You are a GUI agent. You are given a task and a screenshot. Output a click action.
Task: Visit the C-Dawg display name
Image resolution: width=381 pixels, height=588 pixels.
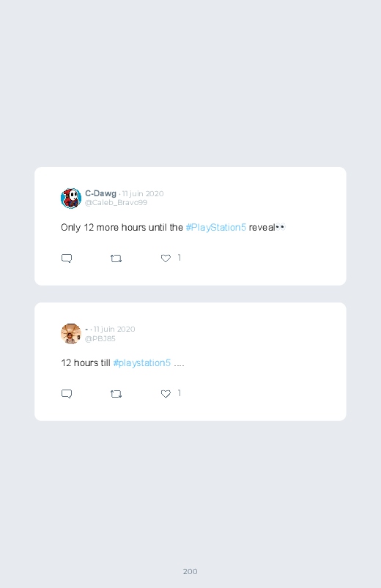pyautogui.click(x=100, y=193)
